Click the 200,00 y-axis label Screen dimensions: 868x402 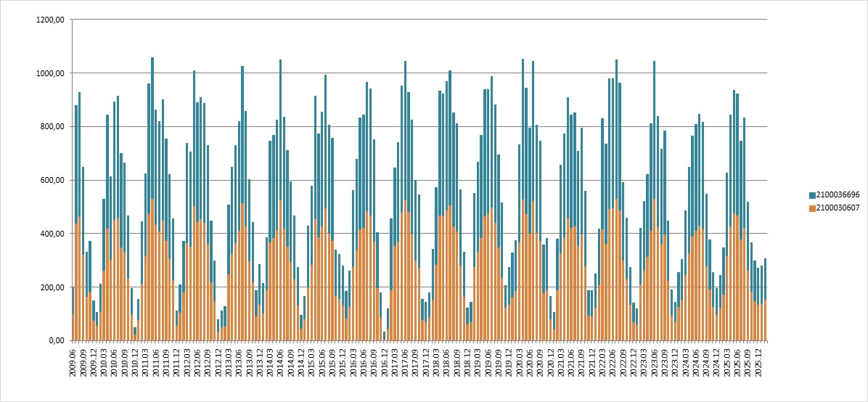pos(52,287)
